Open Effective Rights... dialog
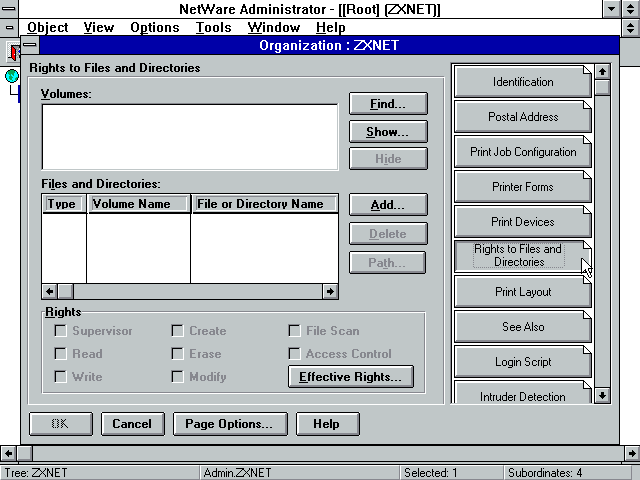Viewport: 640px width, 480px height. click(x=351, y=376)
